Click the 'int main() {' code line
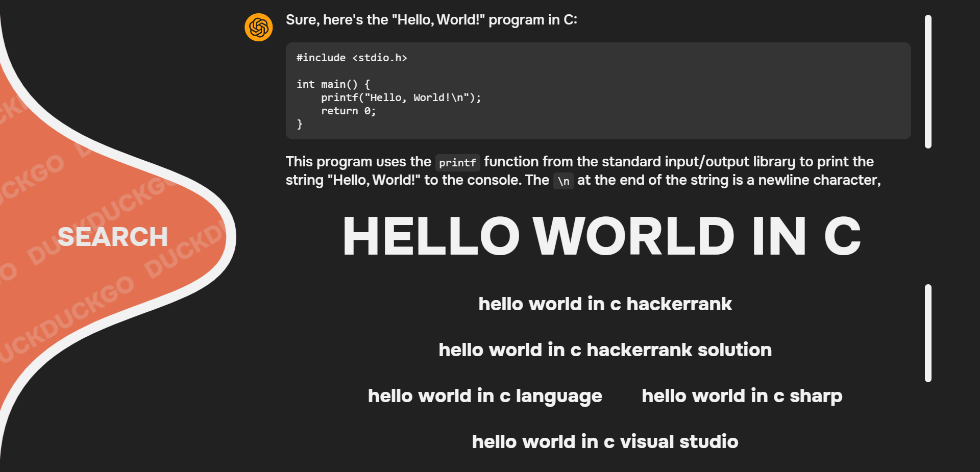This screenshot has width=980, height=472. tap(333, 84)
